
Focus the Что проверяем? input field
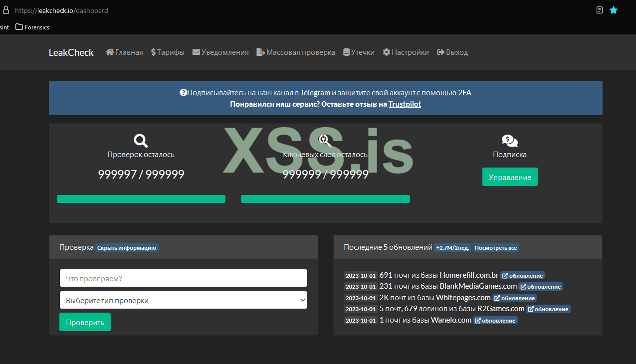[x=184, y=278]
